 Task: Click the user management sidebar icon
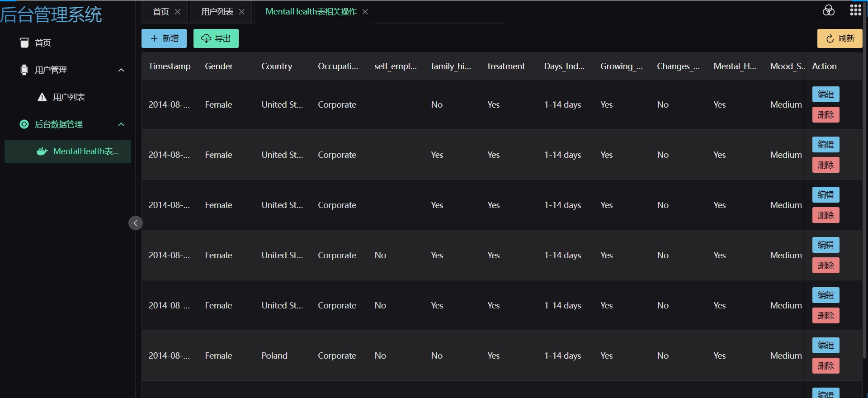(x=24, y=70)
